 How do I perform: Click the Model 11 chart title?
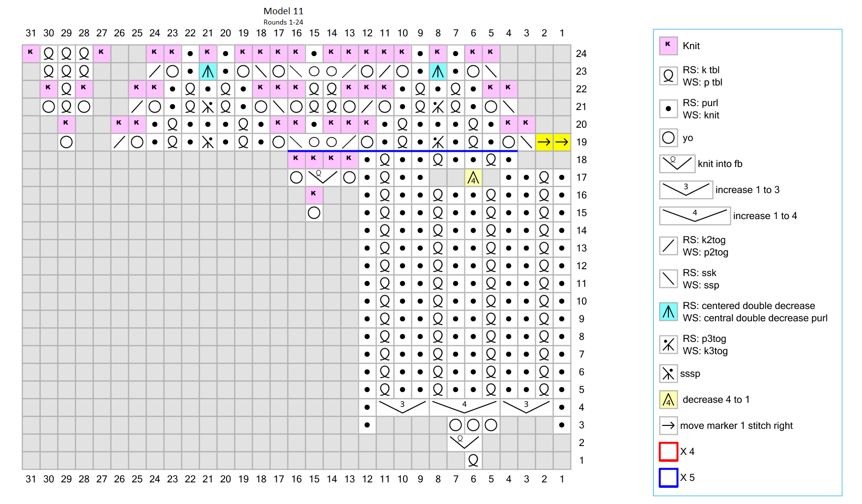[x=283, y=11]
